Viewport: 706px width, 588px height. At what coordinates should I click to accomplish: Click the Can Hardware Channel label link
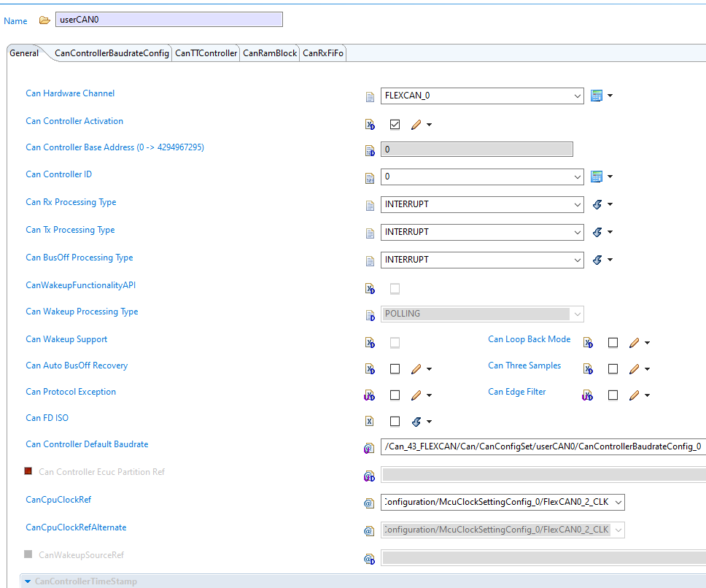70,93
